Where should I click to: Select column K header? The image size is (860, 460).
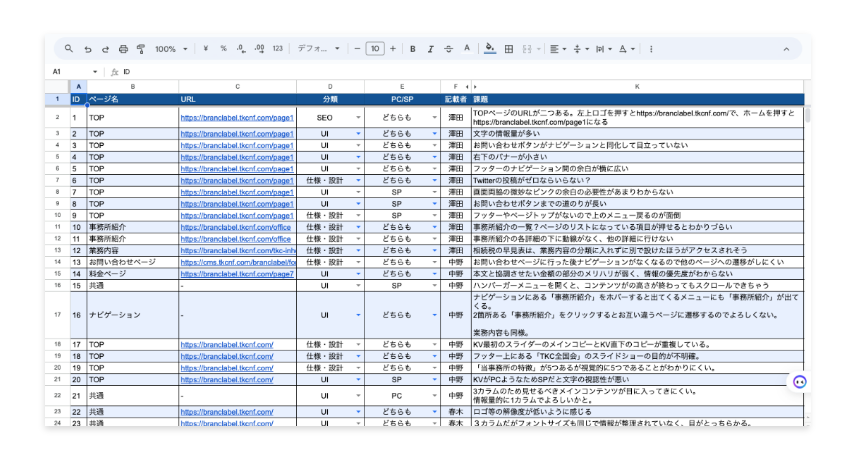[637, 87]
